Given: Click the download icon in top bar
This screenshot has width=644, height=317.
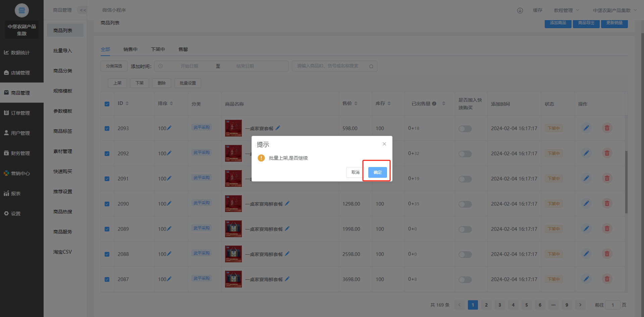Looking at the screenshot, I should point(520,10).
